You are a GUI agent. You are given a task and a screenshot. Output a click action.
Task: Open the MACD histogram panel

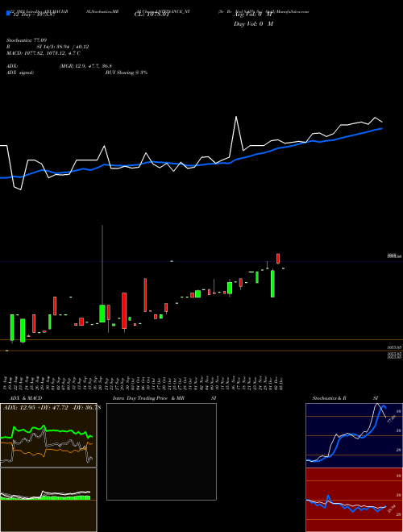tap(48, 500)
